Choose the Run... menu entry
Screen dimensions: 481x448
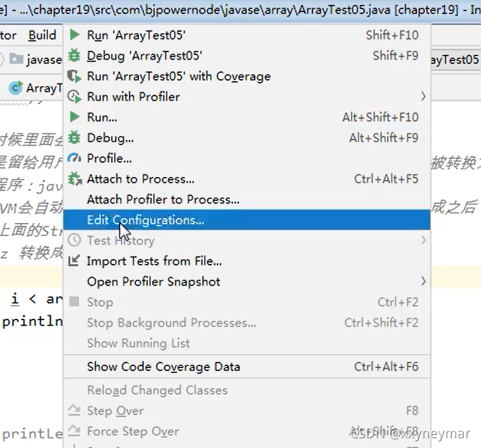pyautogui.click(x=247, y=117)
